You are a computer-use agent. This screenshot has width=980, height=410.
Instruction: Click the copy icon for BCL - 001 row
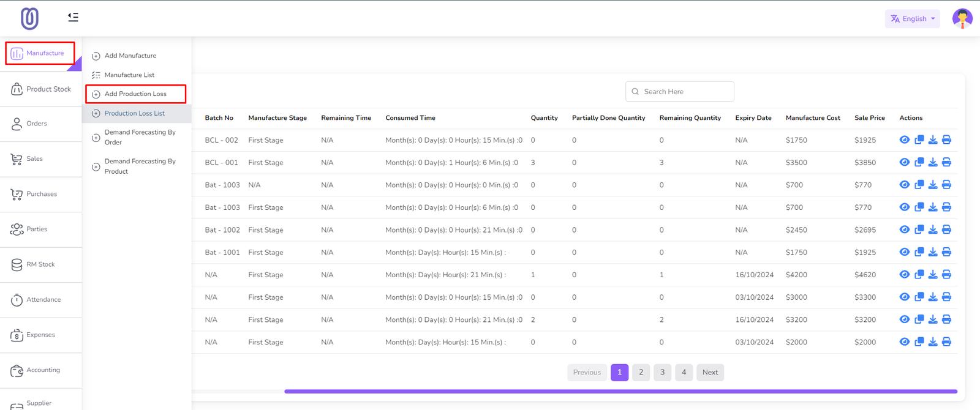coord(919,163)
